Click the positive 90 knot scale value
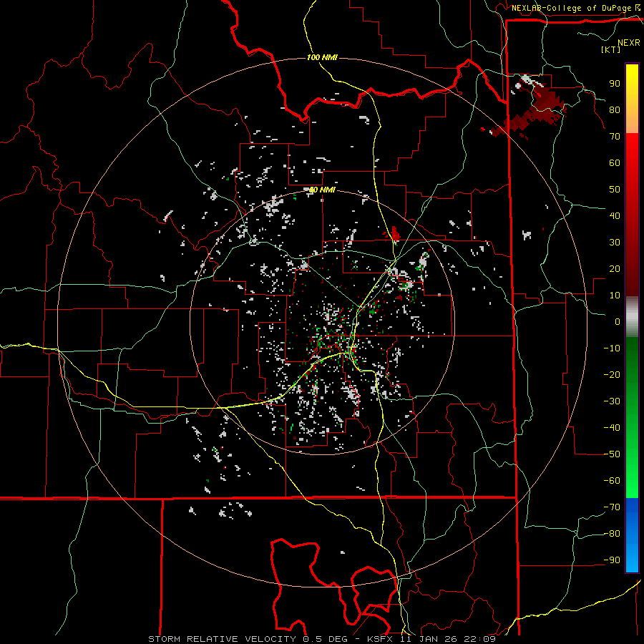The image size is (644, 644). click(x=615, y=84)
